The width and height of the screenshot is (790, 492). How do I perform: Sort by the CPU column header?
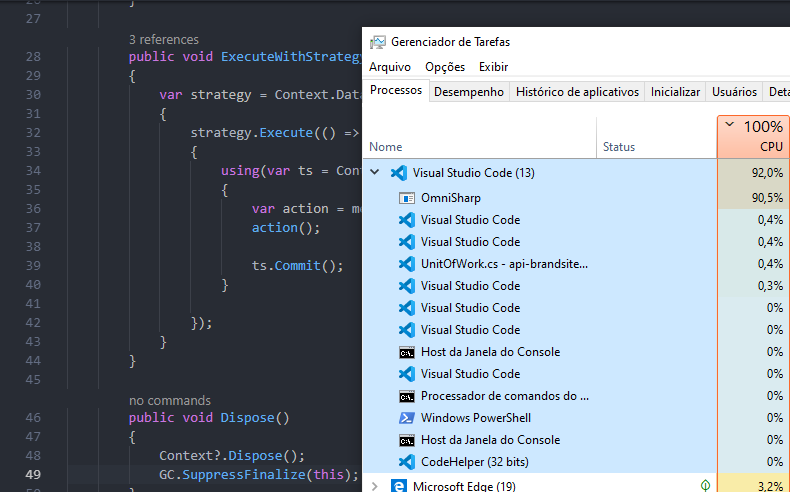[754, 137]
